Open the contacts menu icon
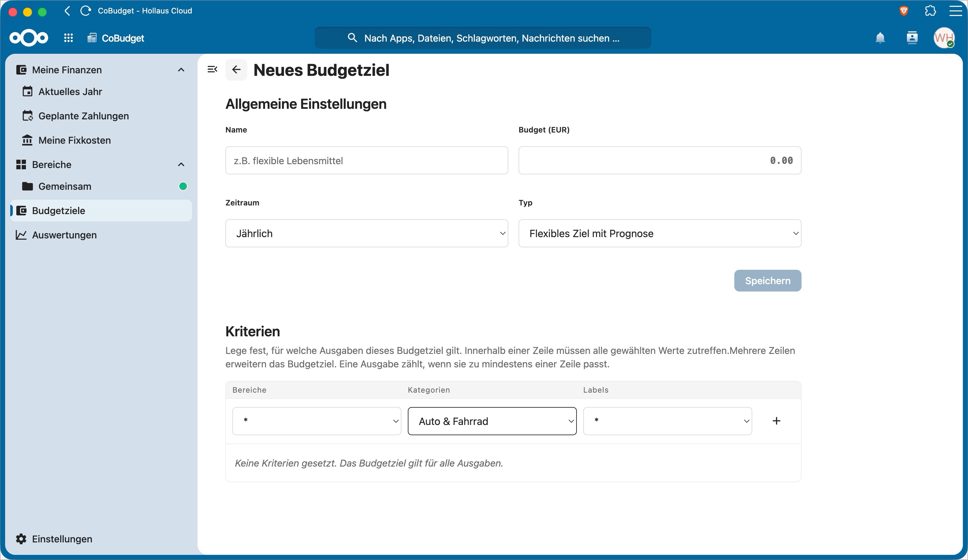 click(912, 38)
